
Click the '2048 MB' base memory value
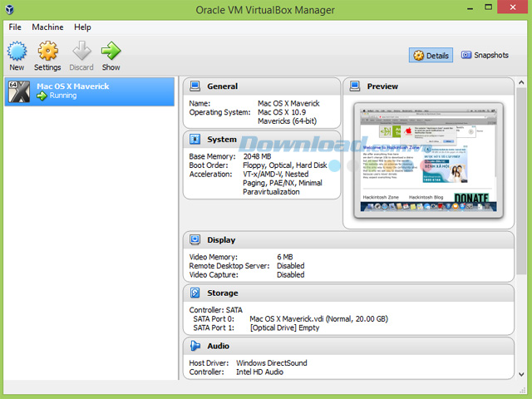(x=257, y=156)
